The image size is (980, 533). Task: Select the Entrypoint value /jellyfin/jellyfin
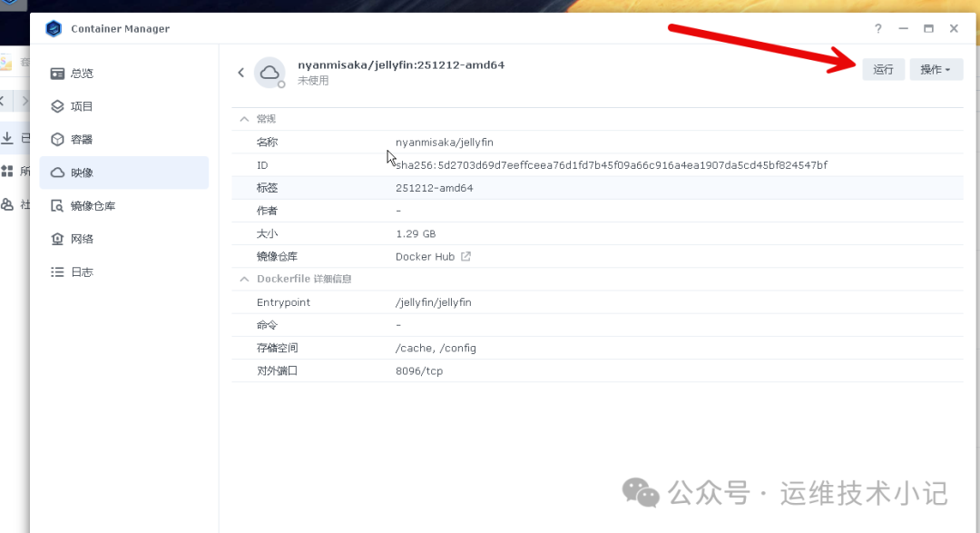[434, 302]
